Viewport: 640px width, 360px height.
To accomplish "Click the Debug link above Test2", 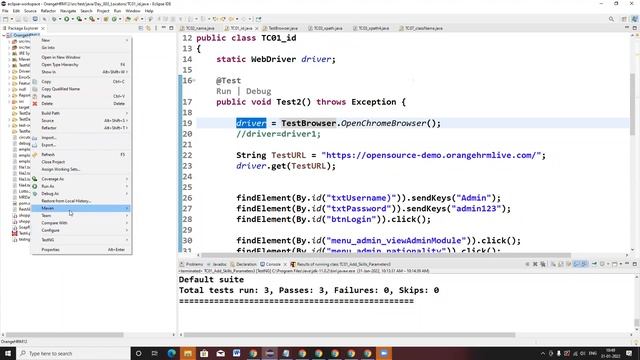I will click(258, 91).
